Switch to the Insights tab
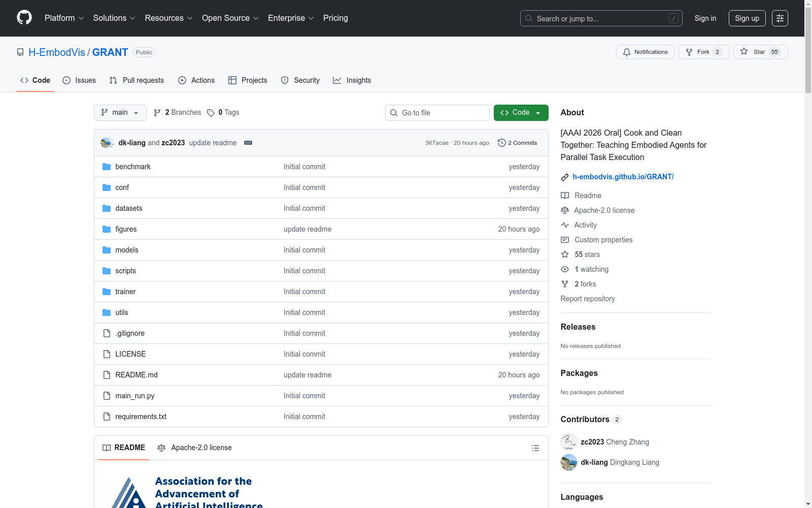Image resolution: width=812 pixels, height=508 pixels. pos(352,80)
